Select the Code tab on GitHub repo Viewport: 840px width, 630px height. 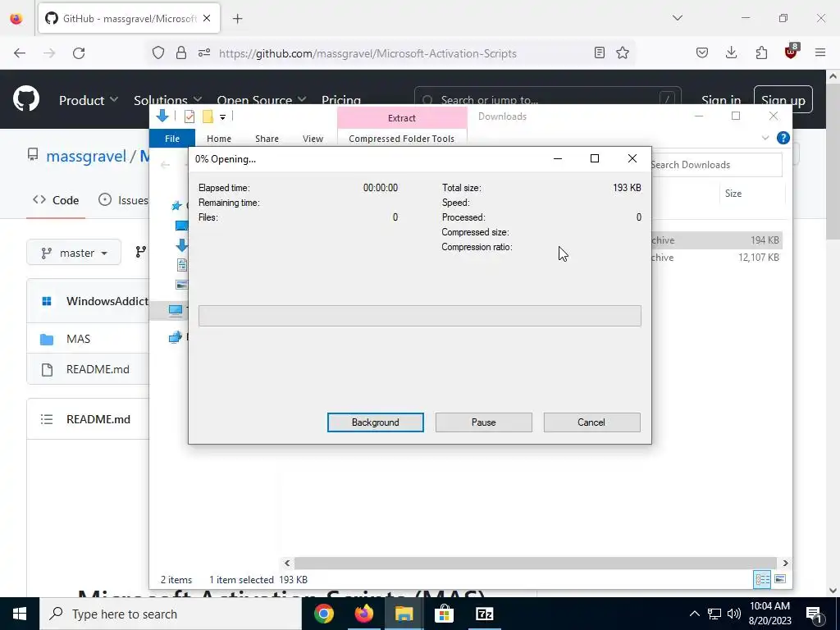[x=56, y=200]
